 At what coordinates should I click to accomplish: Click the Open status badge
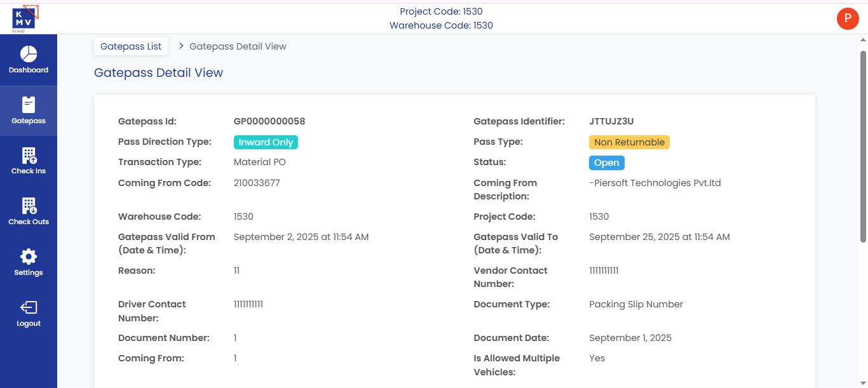pyautogui.click(x=606, y=163)
